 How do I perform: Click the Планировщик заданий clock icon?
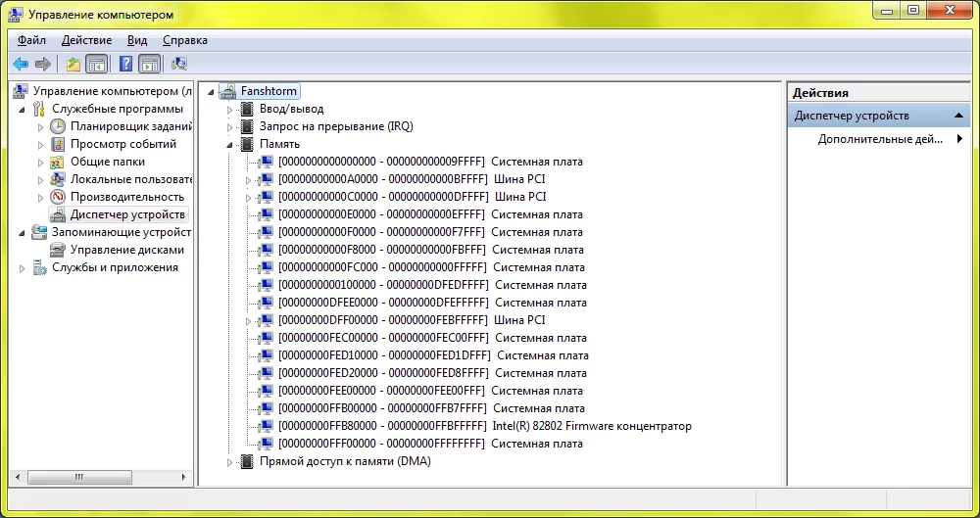click(x=58, y=126)
